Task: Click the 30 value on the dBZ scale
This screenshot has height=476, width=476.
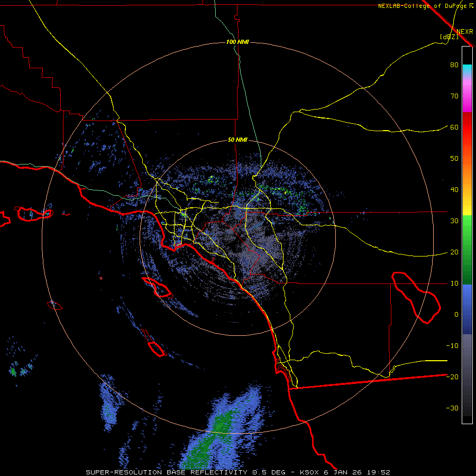Action: [454, 221]
